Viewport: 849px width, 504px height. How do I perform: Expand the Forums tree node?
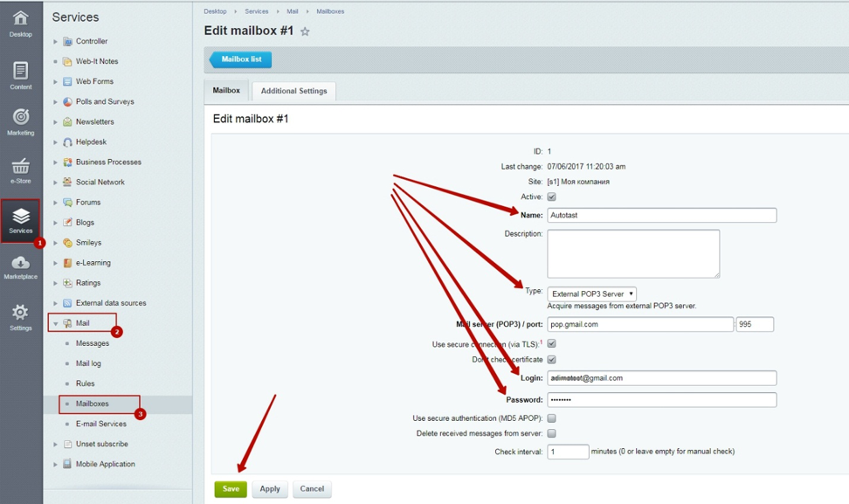pos(55,203)
